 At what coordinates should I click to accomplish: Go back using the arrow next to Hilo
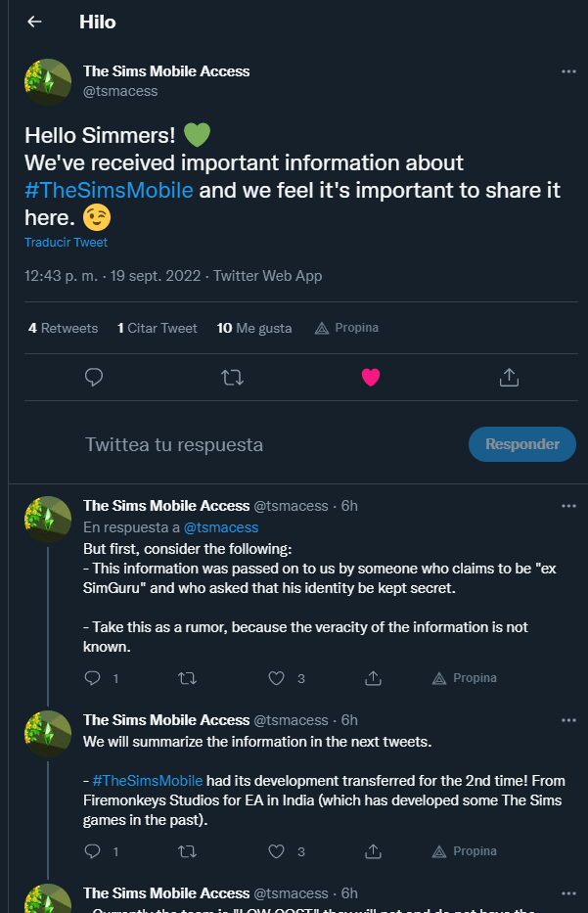(34, 22)
